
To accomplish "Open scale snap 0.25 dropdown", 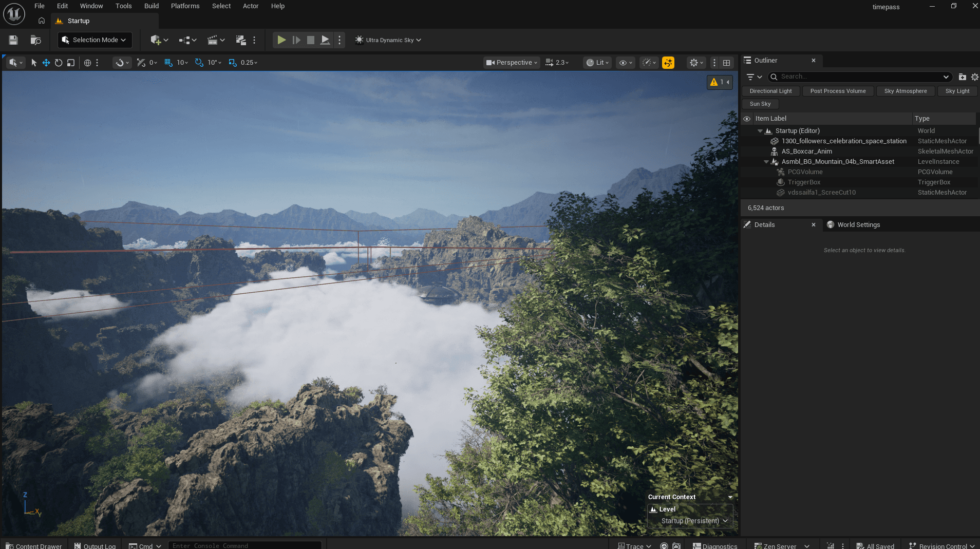I will (249, 63).
